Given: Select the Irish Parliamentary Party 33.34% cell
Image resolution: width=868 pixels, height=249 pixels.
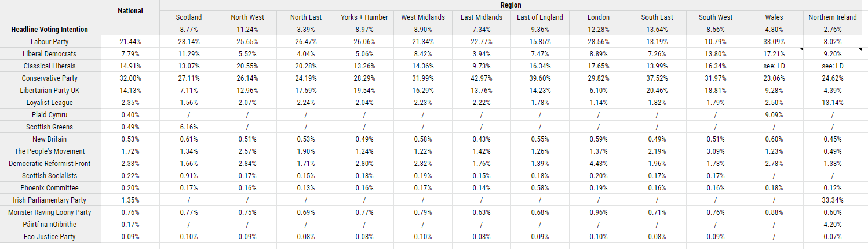Looking at the screenshot, I should pos(832,200).
